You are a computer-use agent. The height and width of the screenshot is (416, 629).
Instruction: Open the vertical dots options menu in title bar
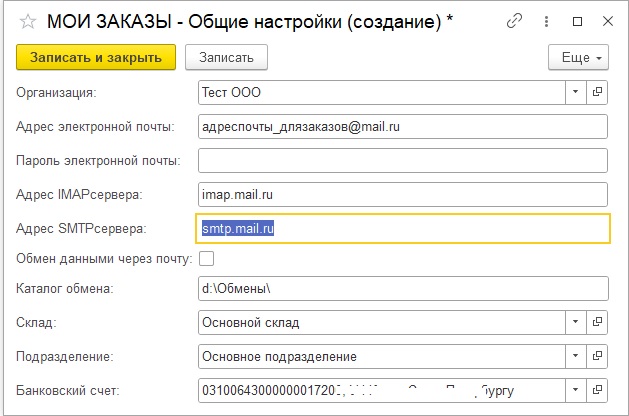pos(547,20)
